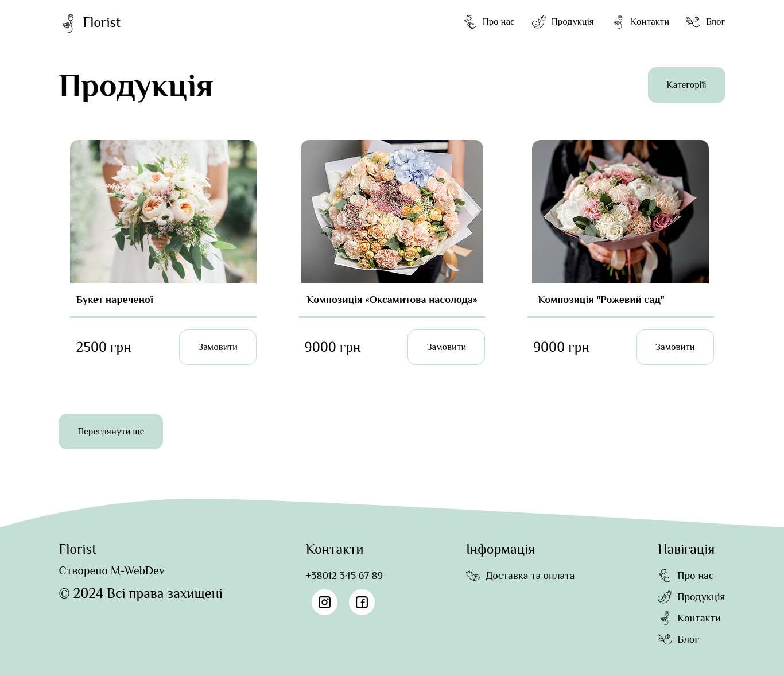Order the Букет нареченої via Замовити
This screenshot has height=676, width=784.
pyautogui.click(x=218, y=347)
